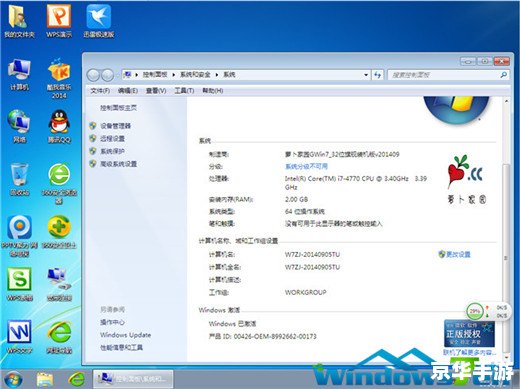Open 性能信息和工具 sidebar link
520x389 pixels.
tap(121, 347)
